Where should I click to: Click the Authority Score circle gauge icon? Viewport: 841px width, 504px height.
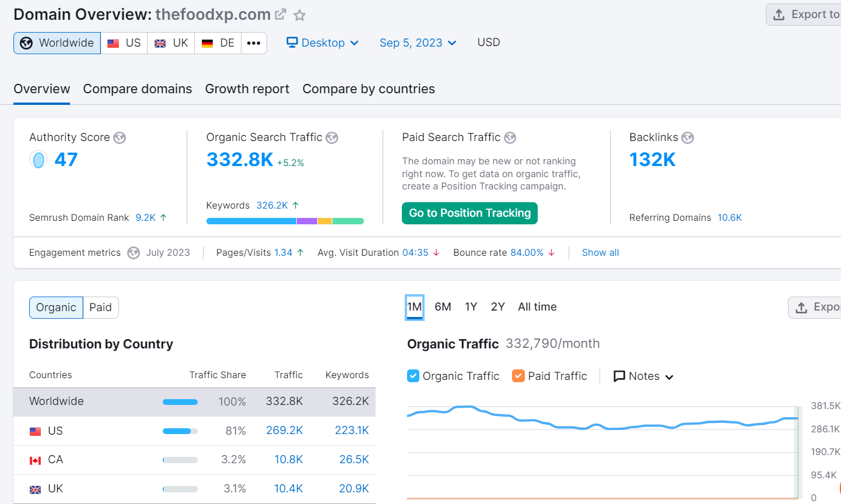tap(38, 160)
